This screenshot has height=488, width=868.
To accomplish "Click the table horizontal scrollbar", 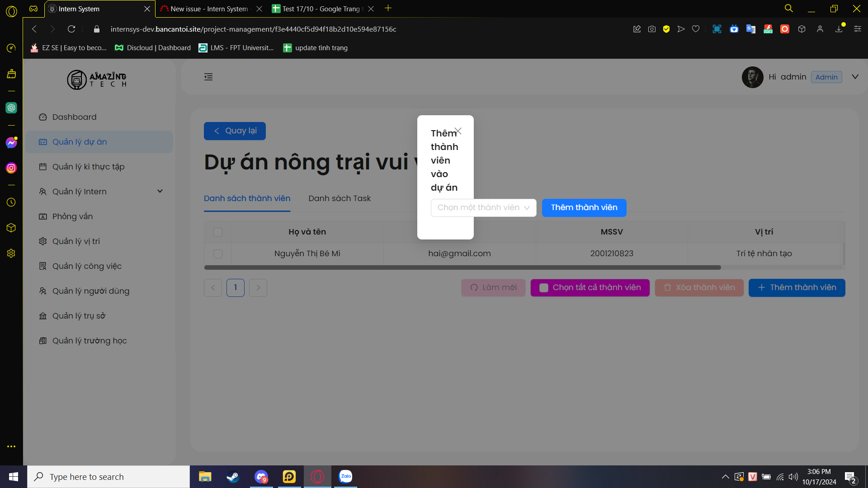I will tap(462, 267).
